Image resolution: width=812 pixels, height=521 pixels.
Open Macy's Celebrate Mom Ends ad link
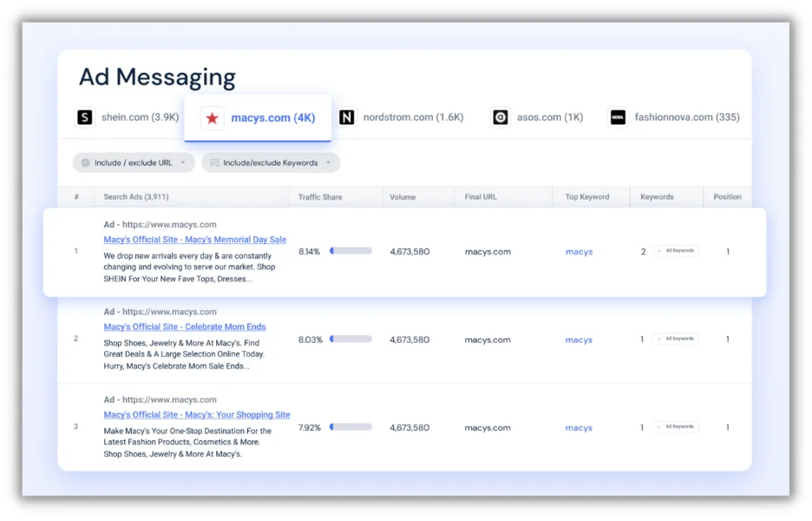pyautogui.click(x=185, y=326)
